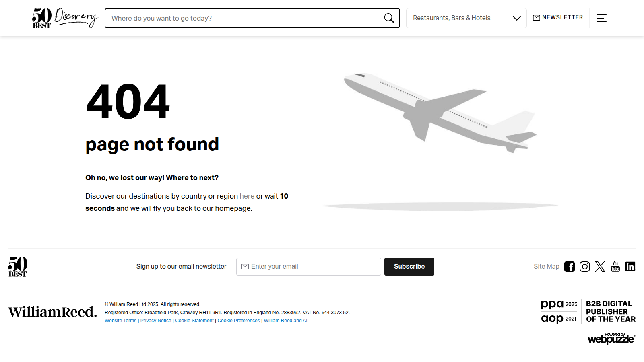Open the hamburger menu
The height and width of the screenshot is (362, 644).
point(601,18)
